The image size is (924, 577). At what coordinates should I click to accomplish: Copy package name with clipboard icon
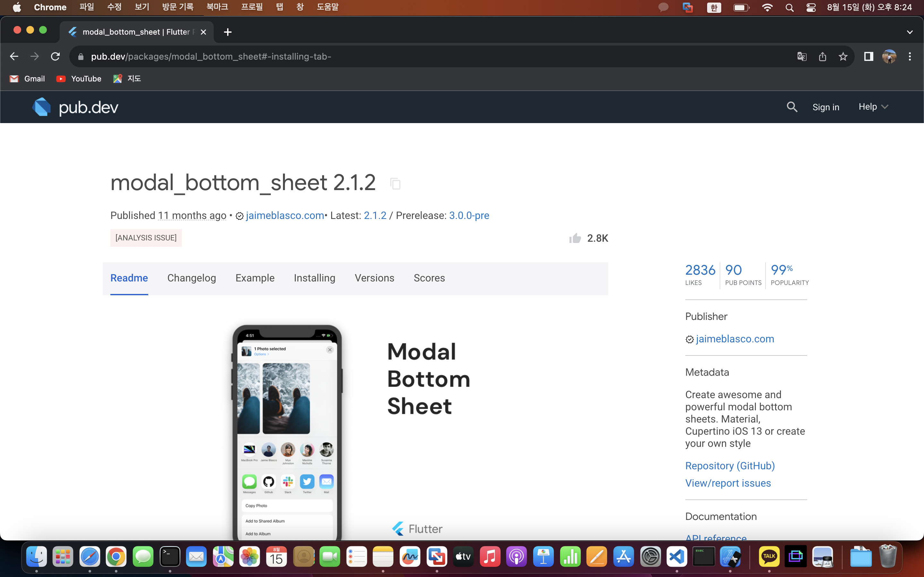pyautogui.click(x=395, y=184)
